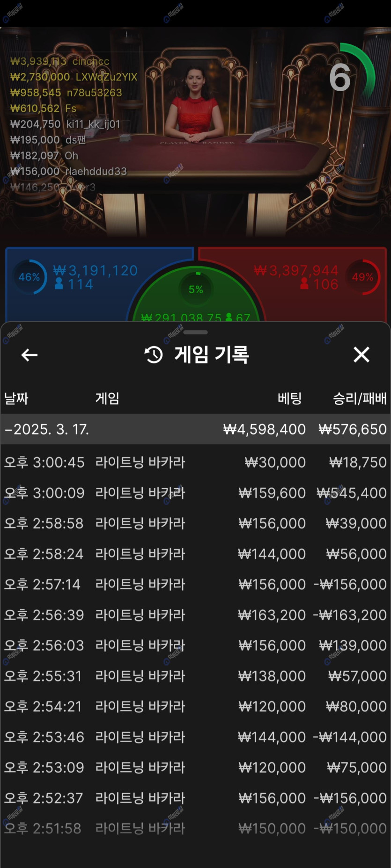Select the 오후 2:57:14 losing round entry
The image size is (391, 868).
pos(195,584)
